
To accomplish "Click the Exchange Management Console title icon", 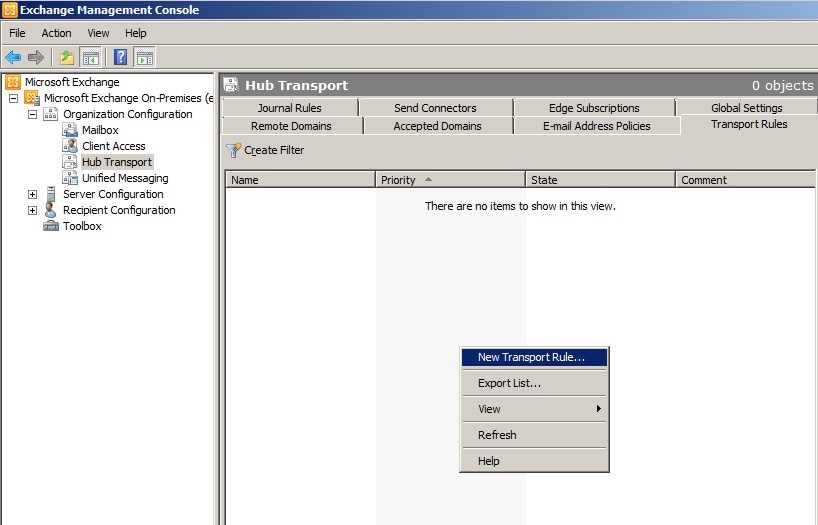I will 9,9.
